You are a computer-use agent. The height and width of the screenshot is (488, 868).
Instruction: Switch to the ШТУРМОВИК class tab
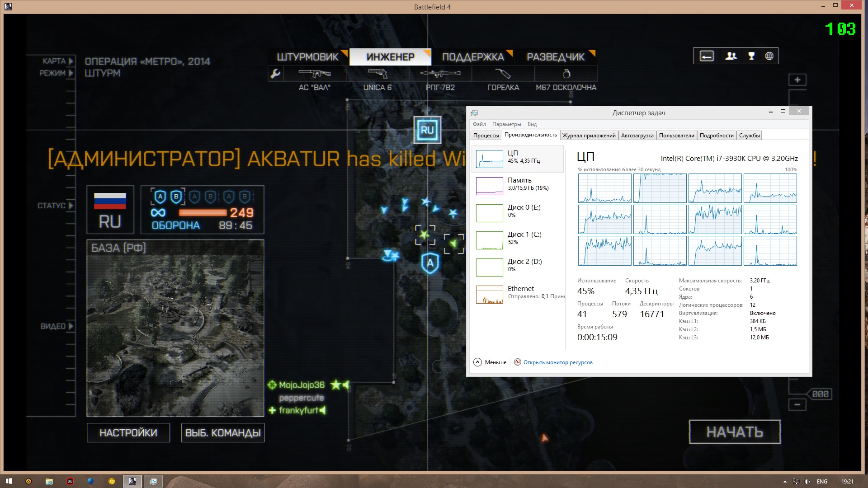[307, 57]
